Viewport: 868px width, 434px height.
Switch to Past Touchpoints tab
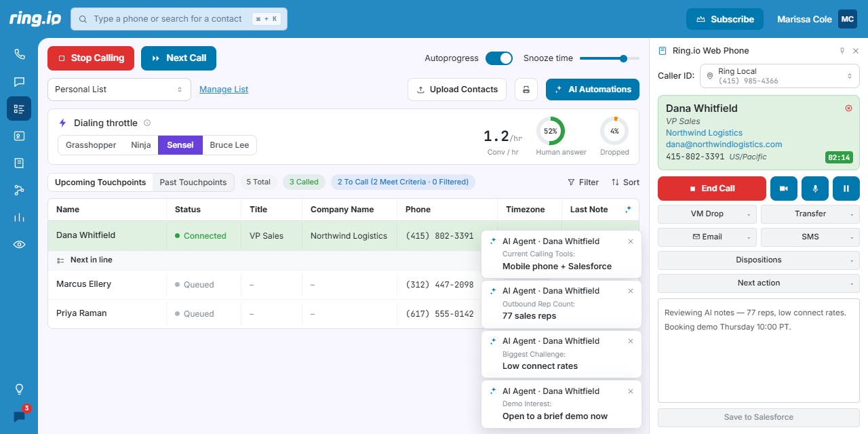pos(193,182)
